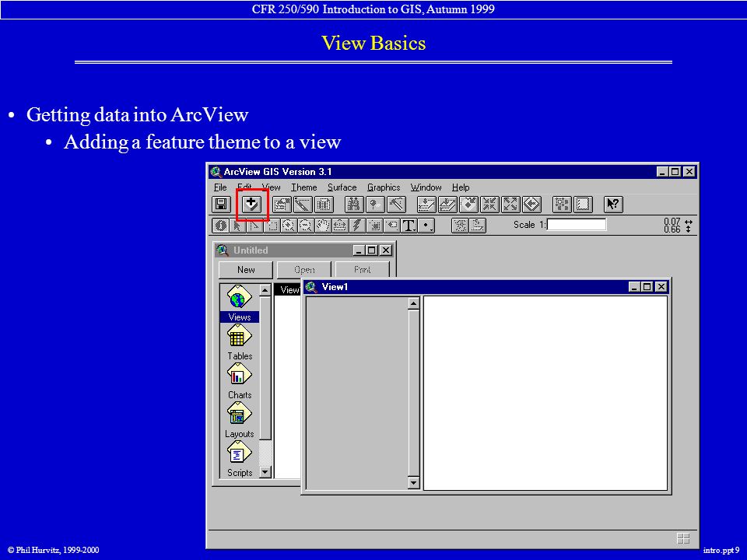
Task: Select the Pointer arrow tool
Action: [237, 226]
